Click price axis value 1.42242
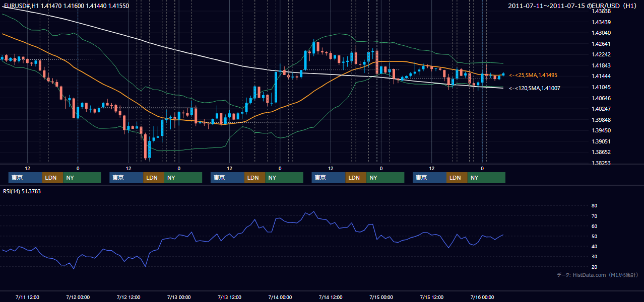The height and width of the screenshot is (302, 644). (x=601, y=54)
